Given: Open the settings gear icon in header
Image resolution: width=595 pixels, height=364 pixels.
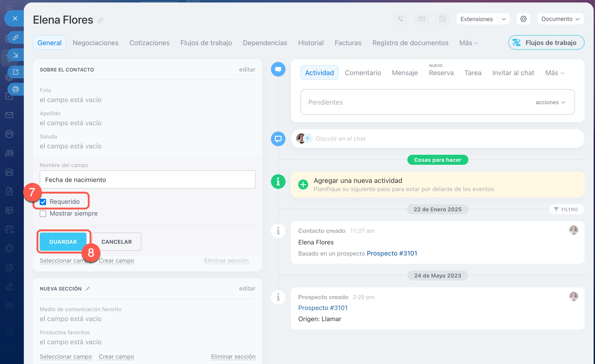Looking at the screenshot, I should click(x=523, y=19).
